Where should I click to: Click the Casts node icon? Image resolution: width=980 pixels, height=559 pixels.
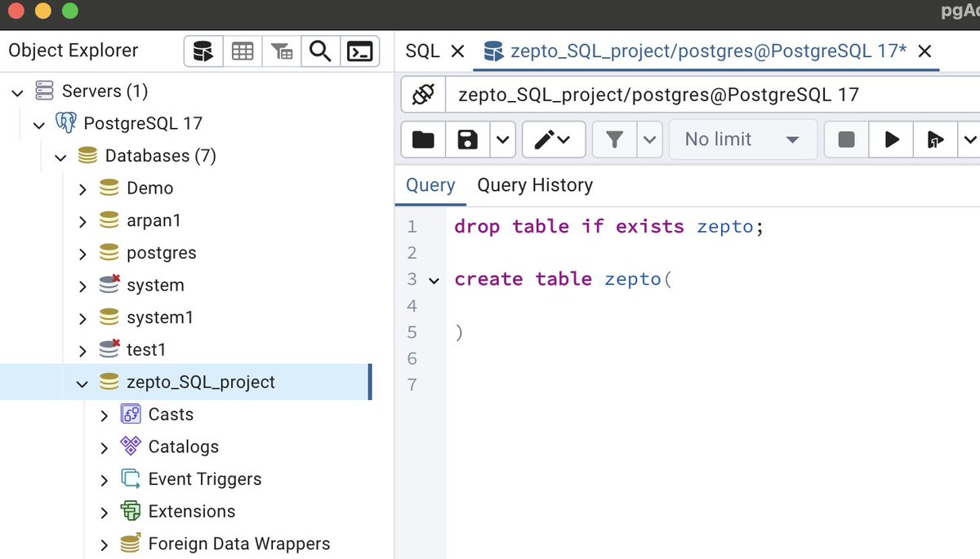[131, 414]
